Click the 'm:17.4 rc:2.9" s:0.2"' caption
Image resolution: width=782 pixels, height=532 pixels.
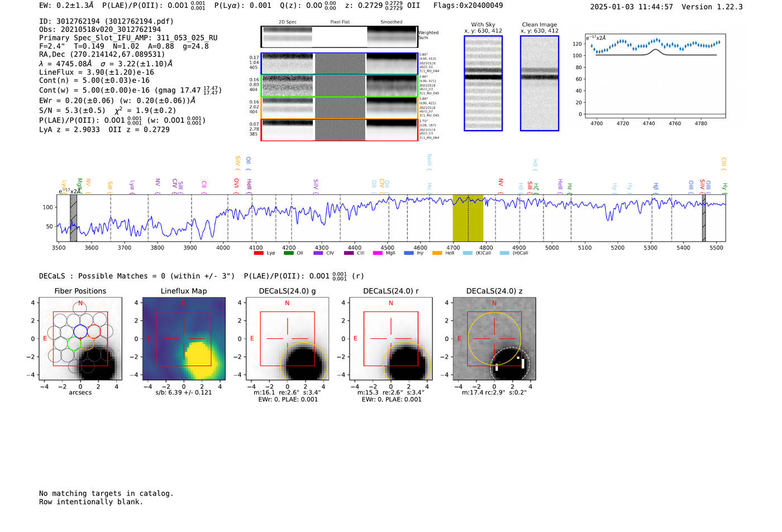[494, 392]
